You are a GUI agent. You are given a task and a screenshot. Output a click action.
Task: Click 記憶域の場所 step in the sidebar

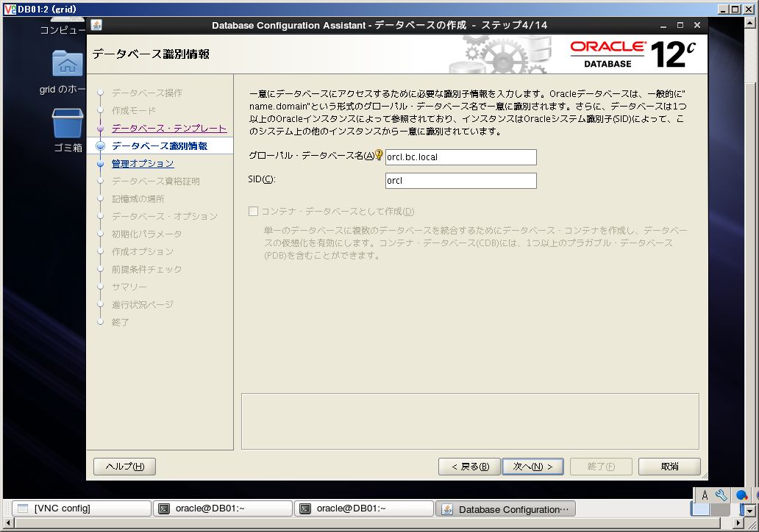(138, 199)
